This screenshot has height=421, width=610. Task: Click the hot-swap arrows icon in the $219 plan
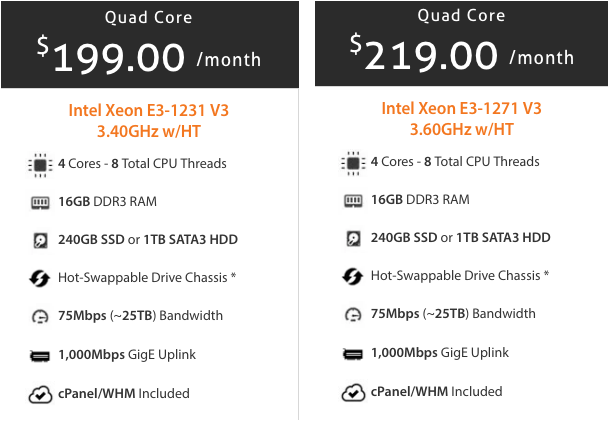[x=353, y=276]
